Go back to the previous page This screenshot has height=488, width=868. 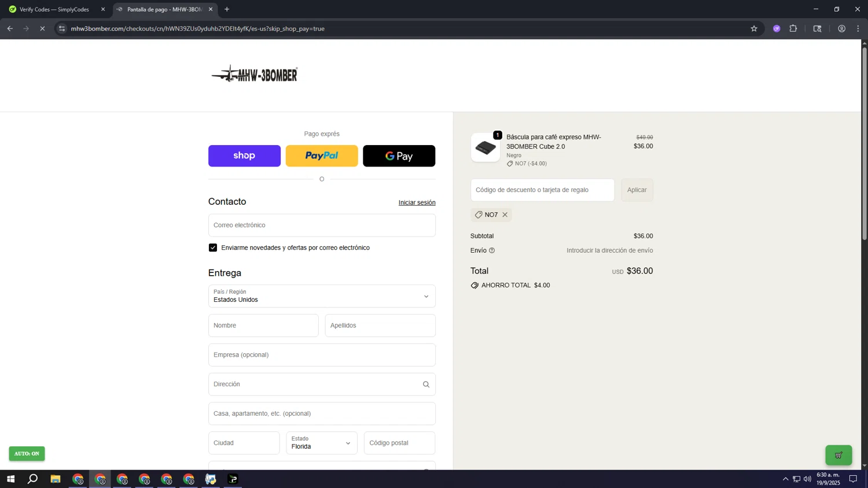click(10, 28)
